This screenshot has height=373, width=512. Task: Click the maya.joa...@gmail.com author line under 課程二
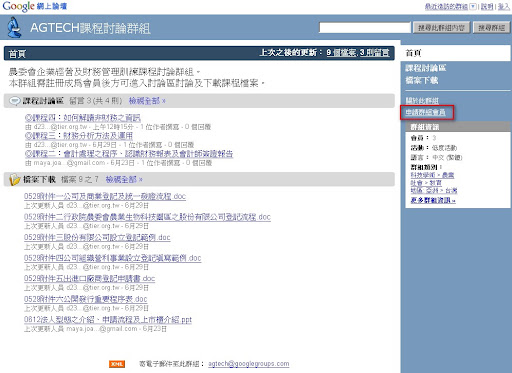click(118, 163)
